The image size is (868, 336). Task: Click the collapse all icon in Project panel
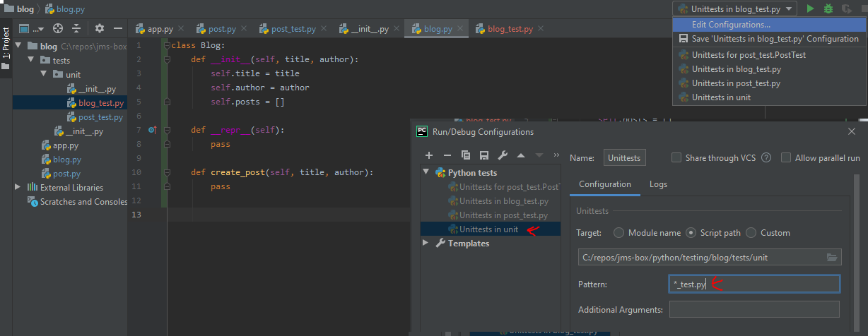(x=76, y=28)
